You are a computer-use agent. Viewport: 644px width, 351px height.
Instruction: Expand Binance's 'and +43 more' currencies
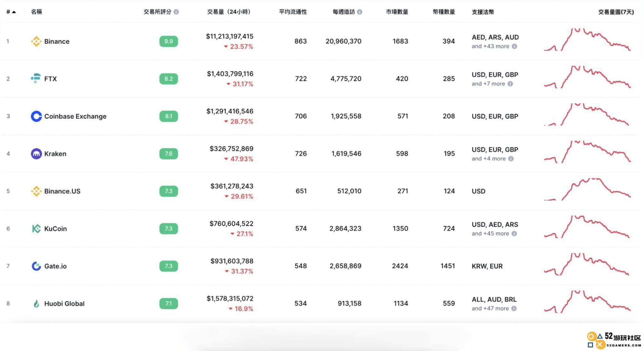point(490,46)
